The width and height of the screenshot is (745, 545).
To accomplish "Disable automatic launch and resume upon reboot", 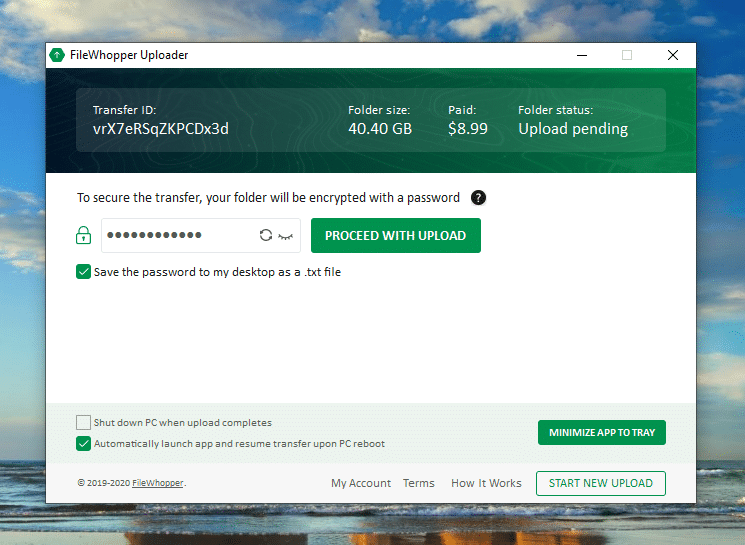I will (83, 444).
